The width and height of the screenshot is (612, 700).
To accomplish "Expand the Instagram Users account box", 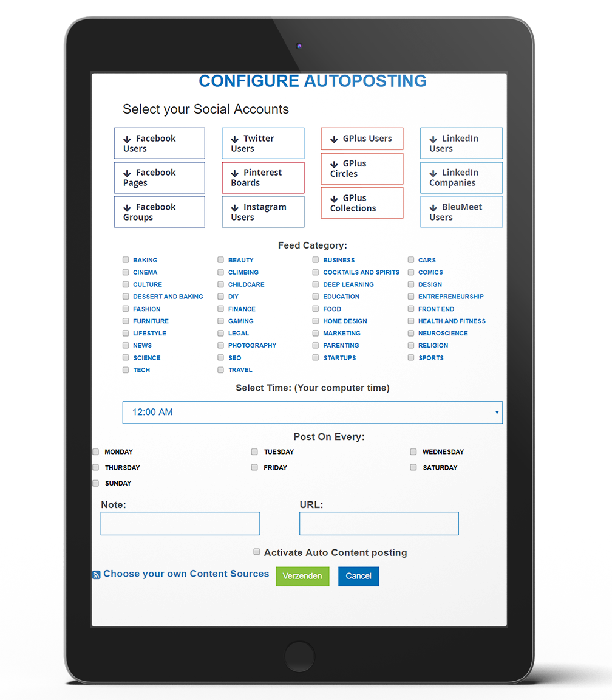I will 263,212.
